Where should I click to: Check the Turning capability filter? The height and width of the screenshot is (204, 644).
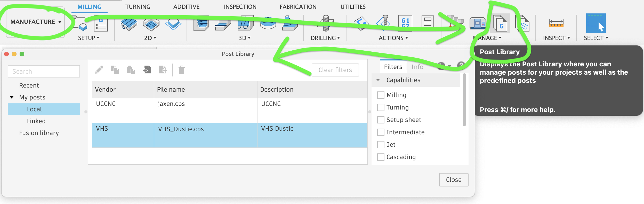[381, 107]
